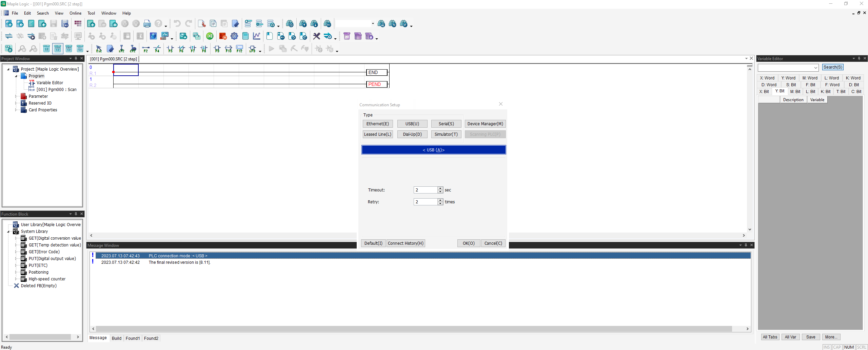Click the wrench-and-screwdriver options icon
This screenshot has width=868, height=350.
click(x=317, y=36)
